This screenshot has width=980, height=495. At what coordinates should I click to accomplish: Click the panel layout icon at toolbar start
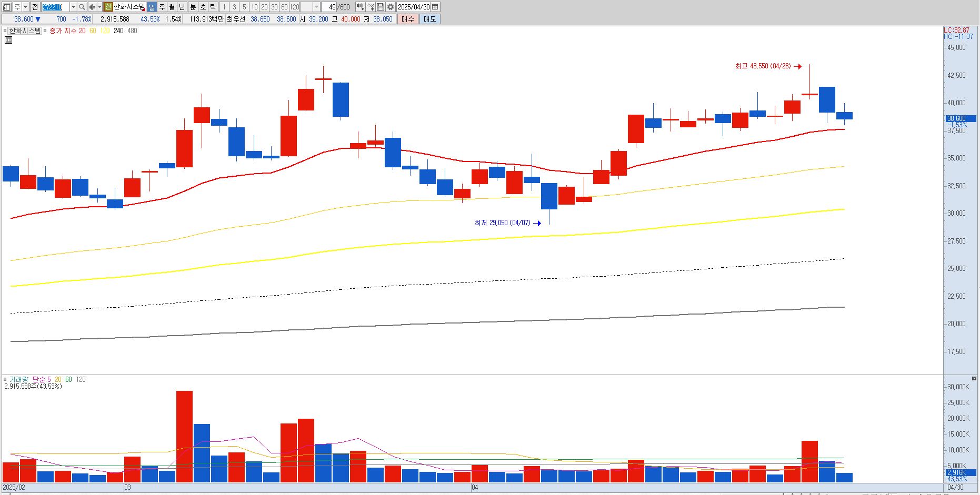pyautogui.click(x=7, y=7)
